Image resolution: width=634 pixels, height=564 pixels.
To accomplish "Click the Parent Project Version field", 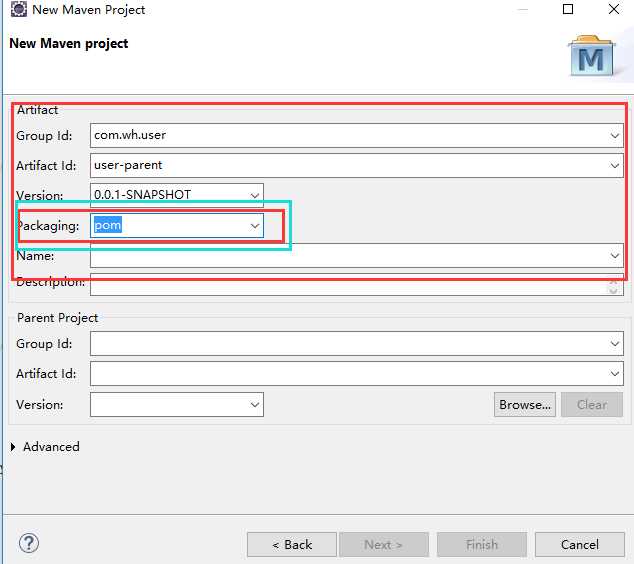I will tap(177, 404).
